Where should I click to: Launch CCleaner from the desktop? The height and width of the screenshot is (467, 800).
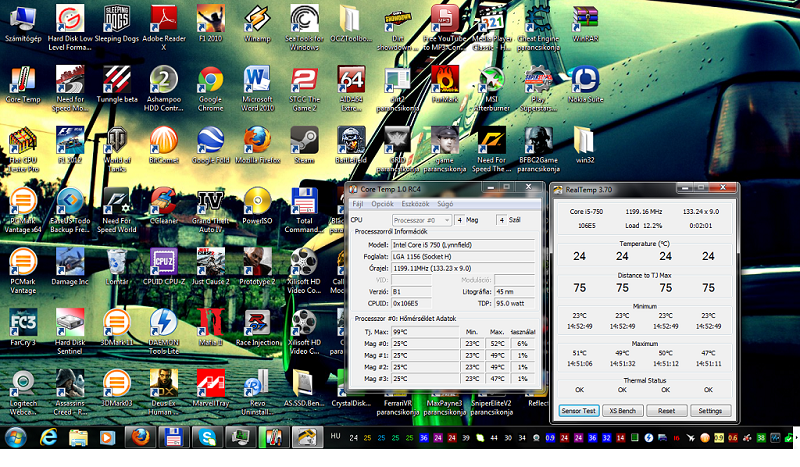[x=164, y=207]
